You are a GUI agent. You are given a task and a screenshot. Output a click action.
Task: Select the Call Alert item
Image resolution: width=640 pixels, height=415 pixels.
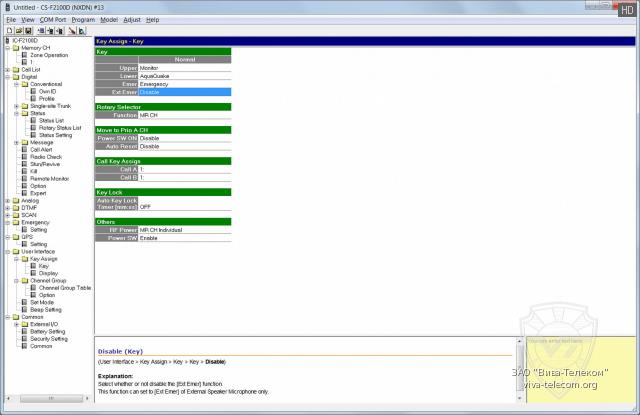[x=41, y=150]
